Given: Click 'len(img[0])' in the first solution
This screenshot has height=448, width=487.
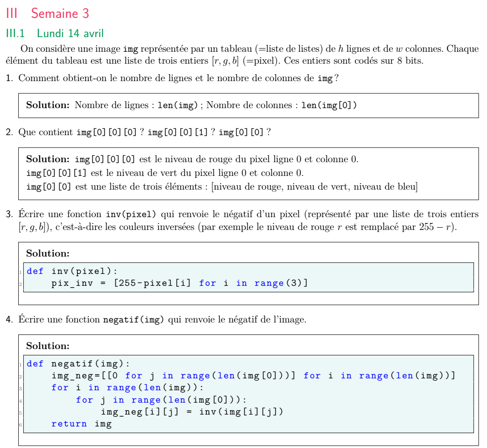Looking at the screenshot, I should coord(329,105).
